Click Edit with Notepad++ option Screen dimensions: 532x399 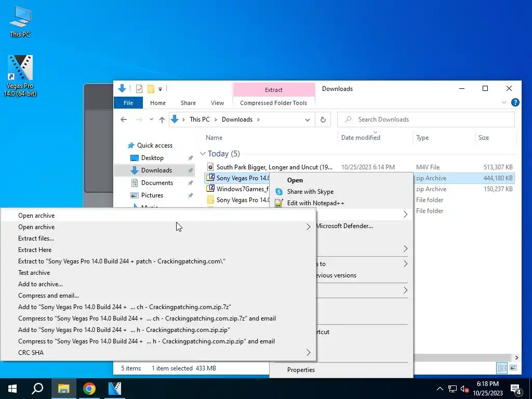pos(341,203)
